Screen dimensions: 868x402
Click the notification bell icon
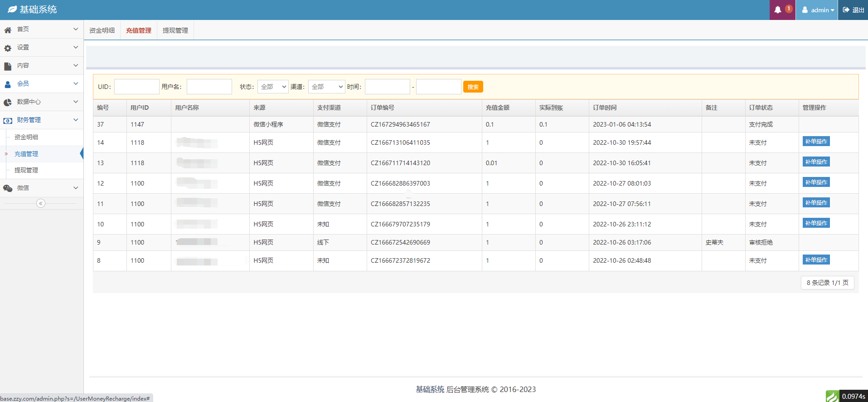[778, 10]
